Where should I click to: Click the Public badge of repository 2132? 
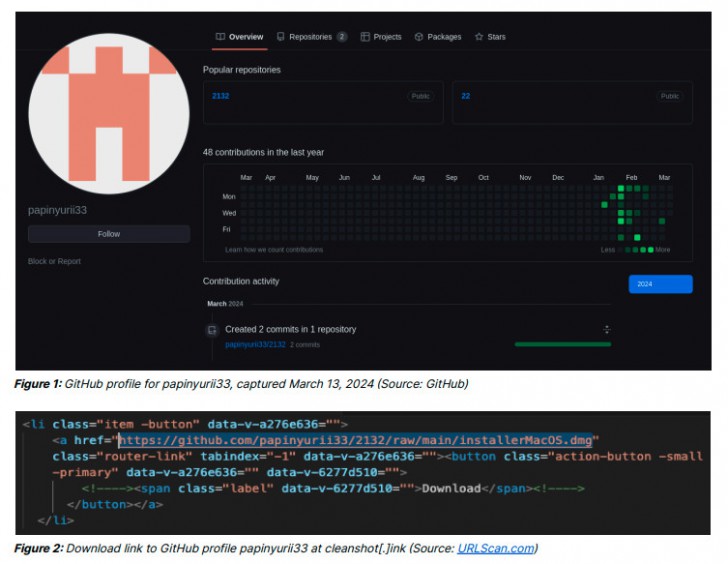tap(421, 96)
